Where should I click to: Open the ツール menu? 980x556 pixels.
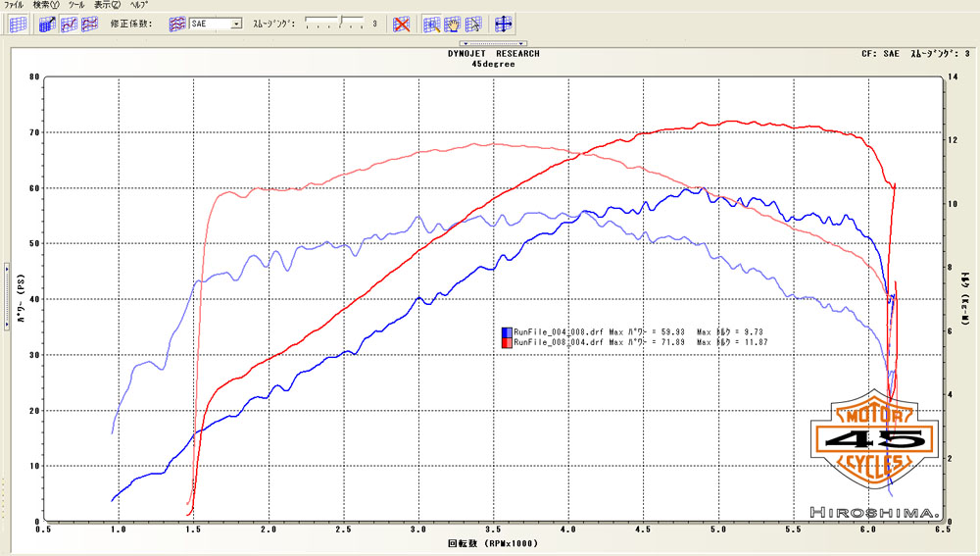[x=75, y=5]
